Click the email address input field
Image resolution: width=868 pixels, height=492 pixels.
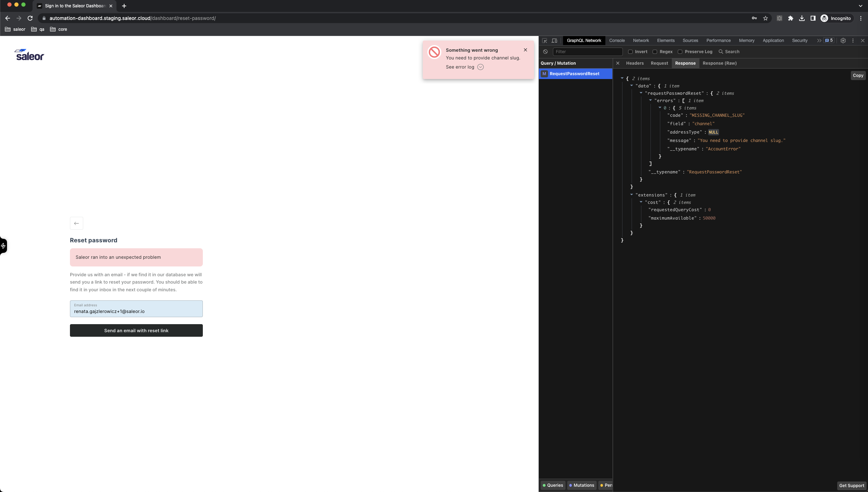coord(136,311)
